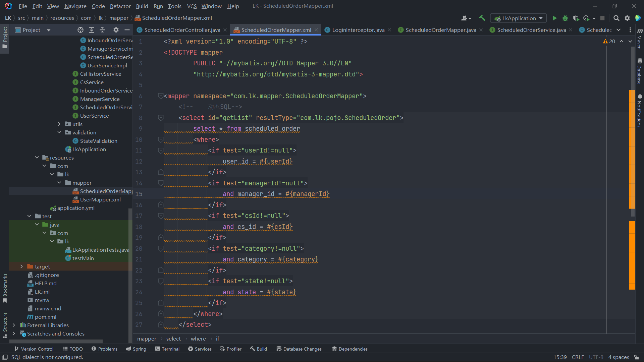This screenshot has height=362, width=644.
Task: Open Project panel options gear
Action: 116,30
